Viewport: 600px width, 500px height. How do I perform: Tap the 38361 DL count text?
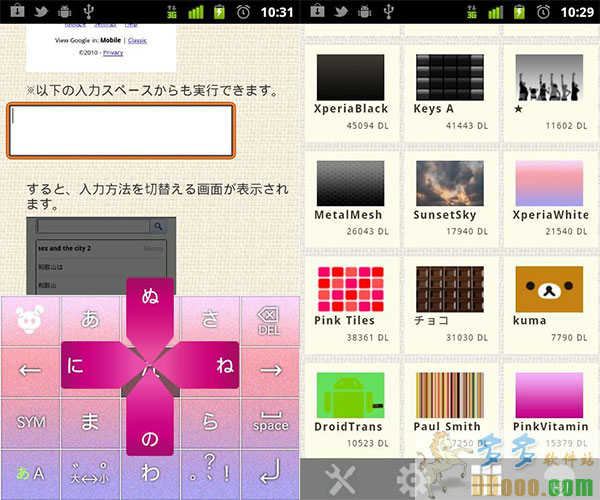point(367,338)
